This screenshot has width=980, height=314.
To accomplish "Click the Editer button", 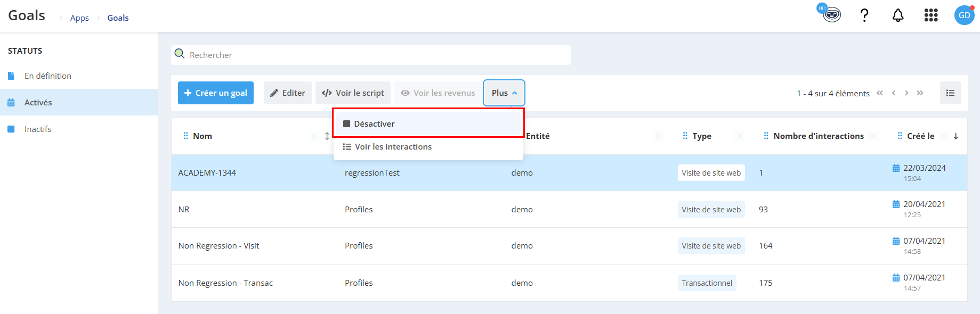I will click(x=288, y=93).
